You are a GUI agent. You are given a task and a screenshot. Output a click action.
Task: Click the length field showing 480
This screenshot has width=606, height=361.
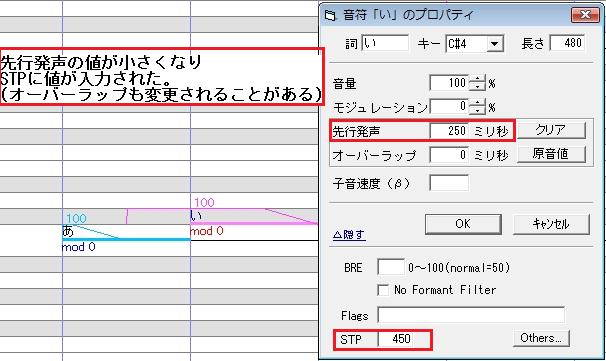click(568, 43)
